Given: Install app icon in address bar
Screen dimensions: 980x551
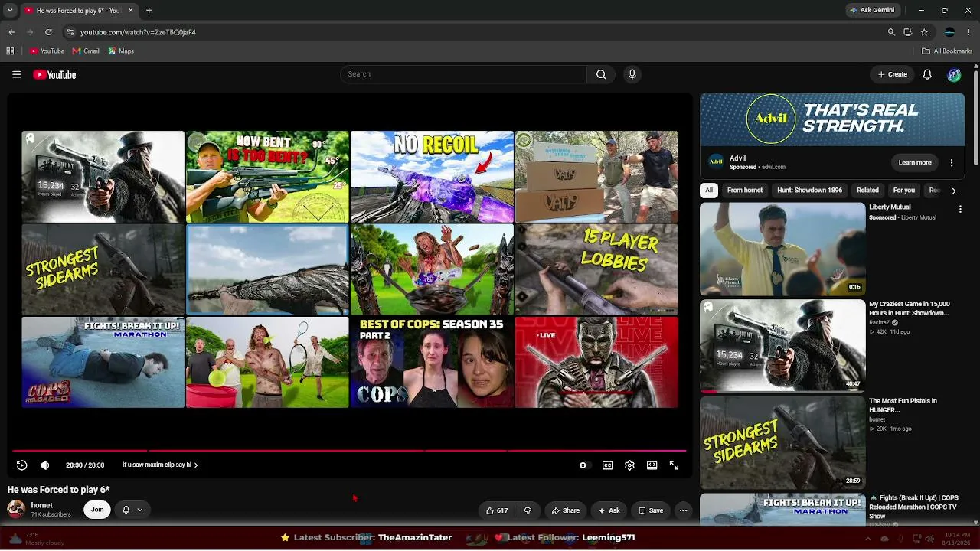Looking at the screenshot, I should 907,32.
